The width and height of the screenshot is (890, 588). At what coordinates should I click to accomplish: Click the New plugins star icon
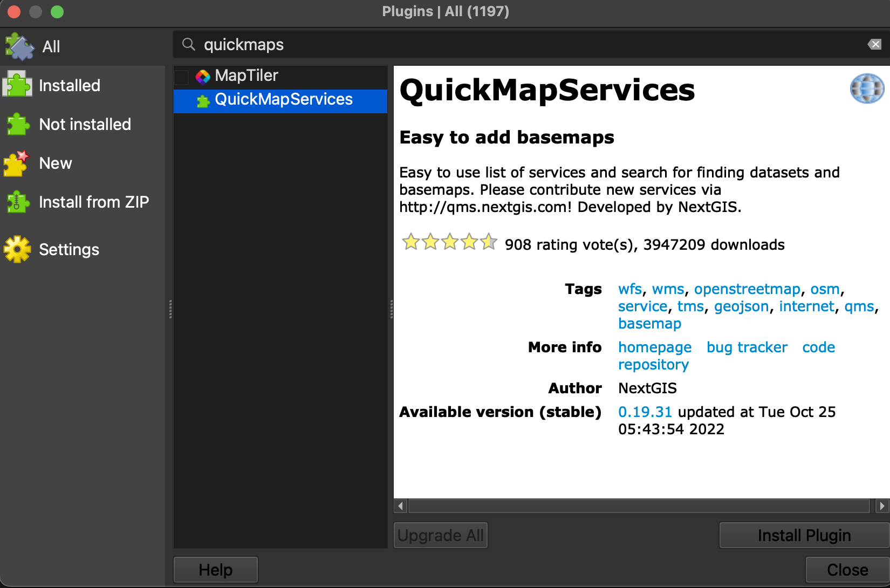[17, 163]
